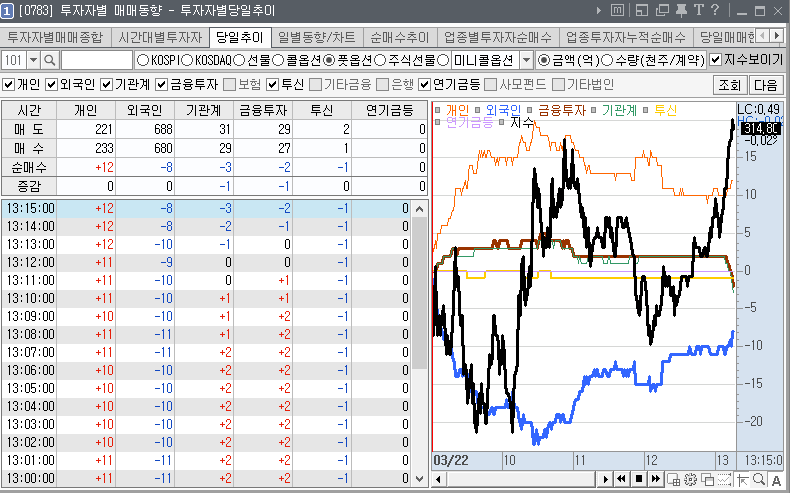Viewport: 790px width, 493px height.
Task: Click the 조회 query button
Action: [729, 85]
